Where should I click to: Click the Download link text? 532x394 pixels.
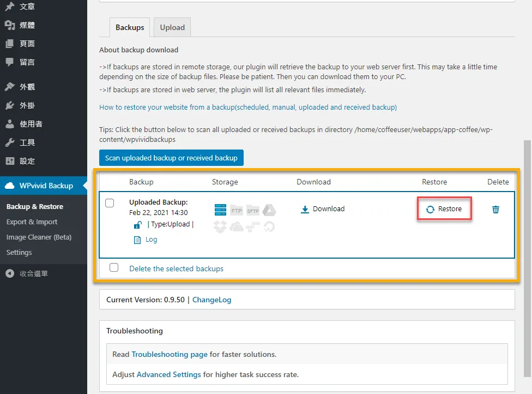coord(329,209)
